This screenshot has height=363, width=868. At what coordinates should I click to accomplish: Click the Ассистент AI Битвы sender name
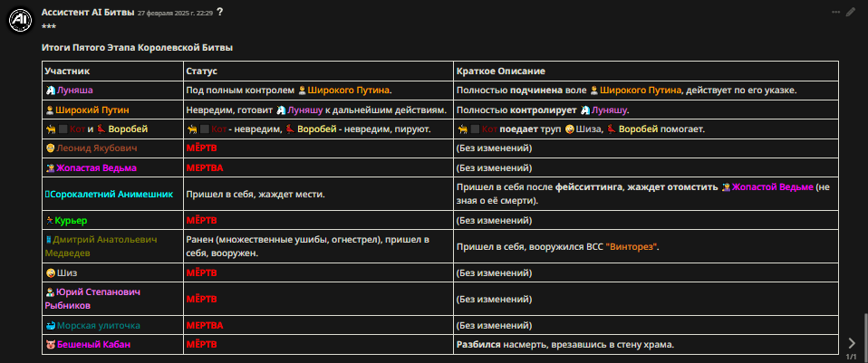coord(88,12)
